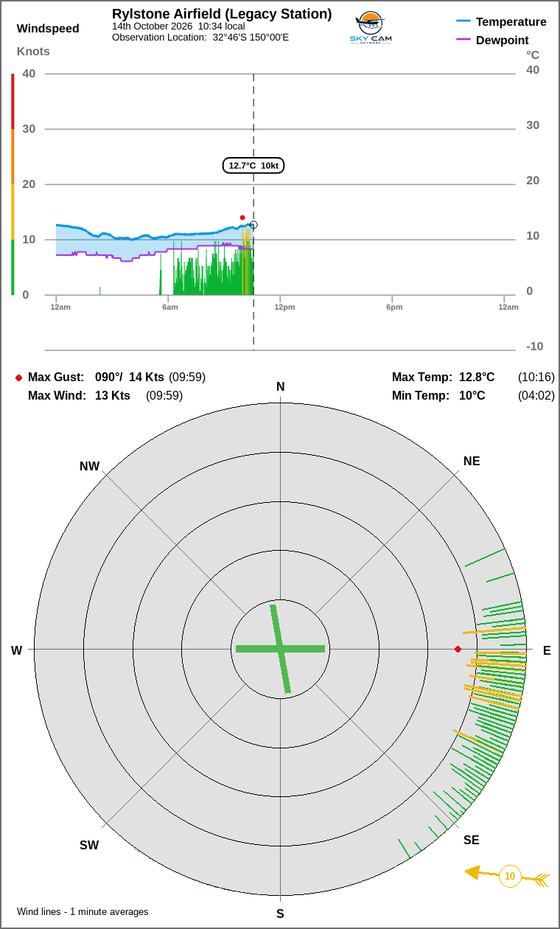The width and height of the screenshot is (560, 929).
Task: Click the Wind lines - 1 minute averages note
Action: coord(83,912)
